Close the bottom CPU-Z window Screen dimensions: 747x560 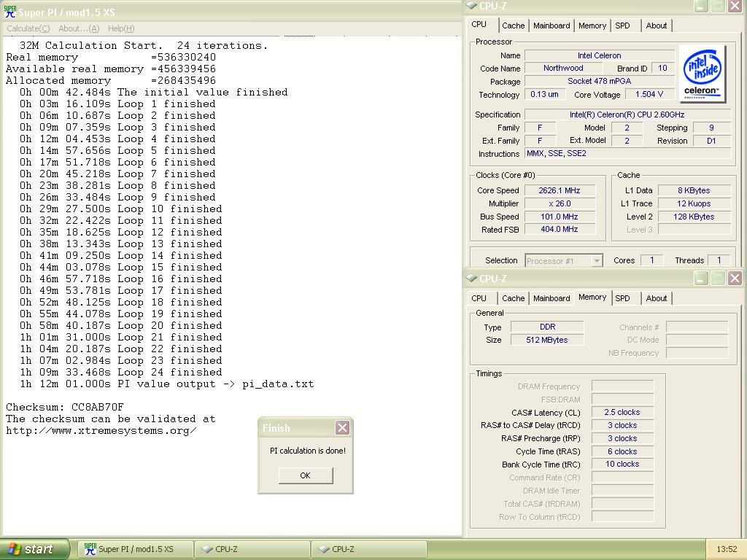coord(735,278)
